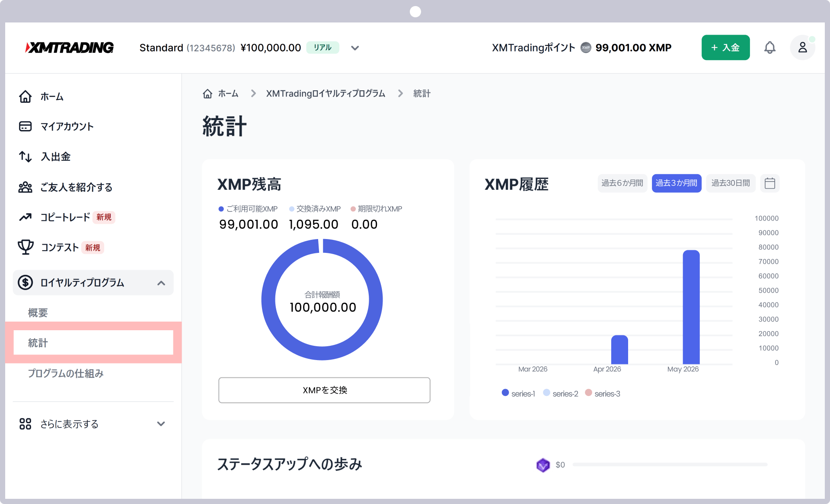Click the ホーム house icon in sidebar

pos(26,96)
